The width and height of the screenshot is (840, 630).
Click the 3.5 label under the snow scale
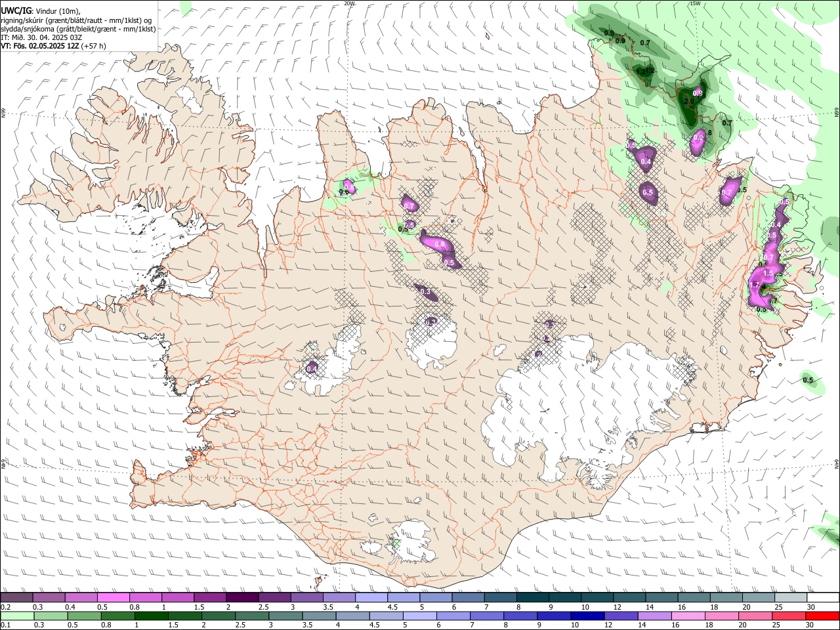click(x=327, y=607)
